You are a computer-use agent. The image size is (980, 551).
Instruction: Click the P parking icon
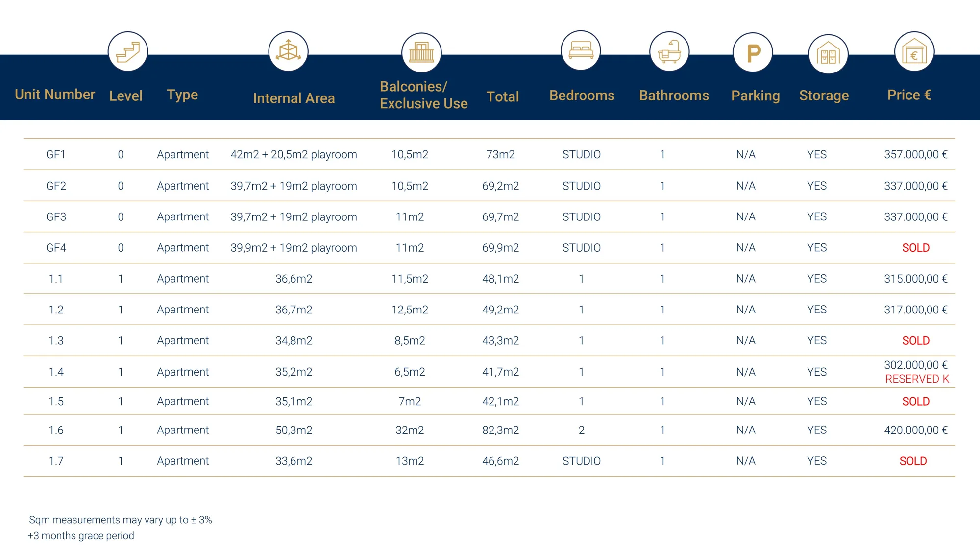tap(753, 52)
